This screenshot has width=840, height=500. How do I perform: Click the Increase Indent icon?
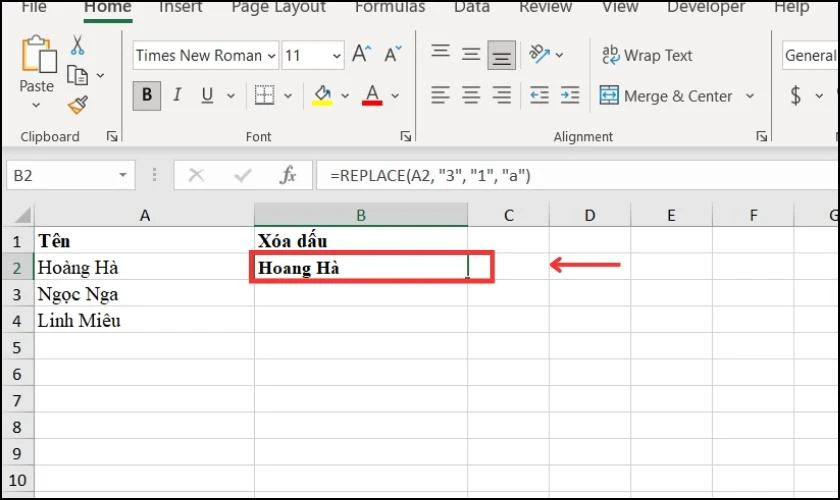click(x=570, y=95)
